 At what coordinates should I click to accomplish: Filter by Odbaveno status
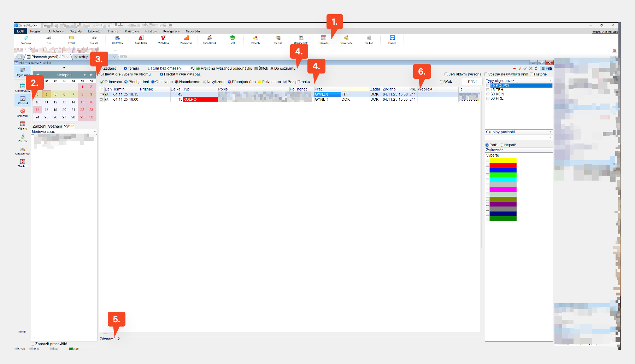111,82
